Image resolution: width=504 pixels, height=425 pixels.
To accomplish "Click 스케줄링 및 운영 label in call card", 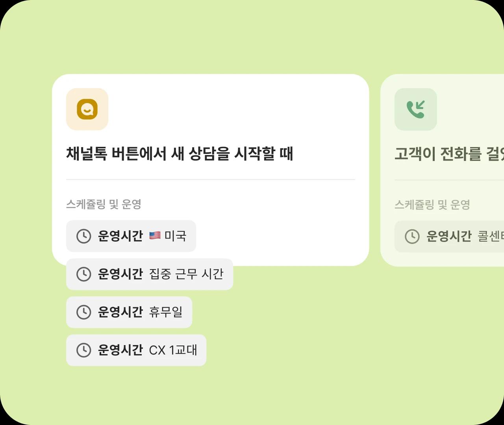I will [432, 205].
